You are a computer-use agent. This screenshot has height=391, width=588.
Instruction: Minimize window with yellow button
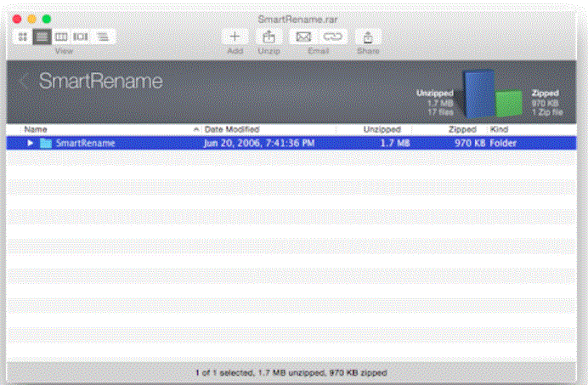point(32,19)
